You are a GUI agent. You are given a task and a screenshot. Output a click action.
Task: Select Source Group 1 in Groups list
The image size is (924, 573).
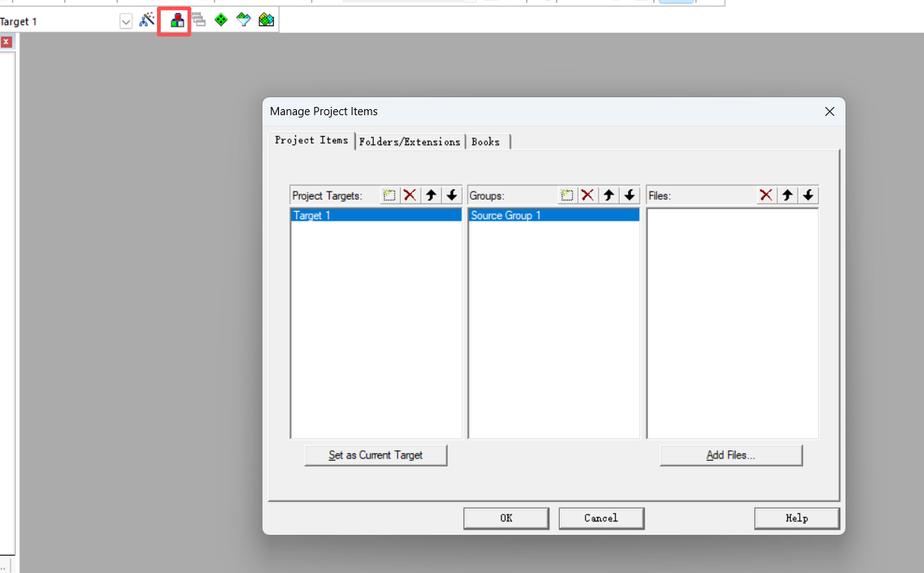pyautogui.click(x=554, y=215)
